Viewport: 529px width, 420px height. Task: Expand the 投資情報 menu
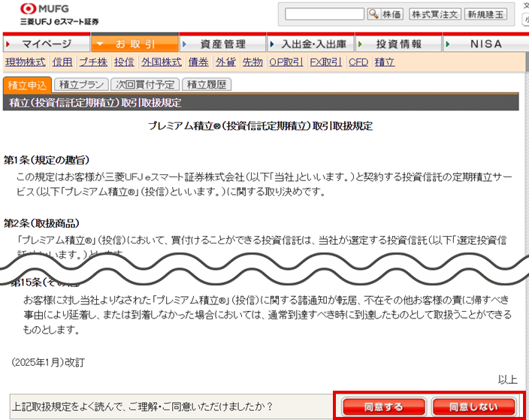(x=398, y=44)
